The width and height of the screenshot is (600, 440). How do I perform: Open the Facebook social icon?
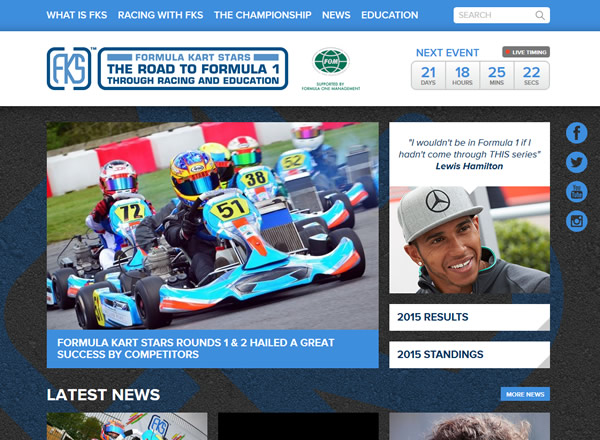577,133
